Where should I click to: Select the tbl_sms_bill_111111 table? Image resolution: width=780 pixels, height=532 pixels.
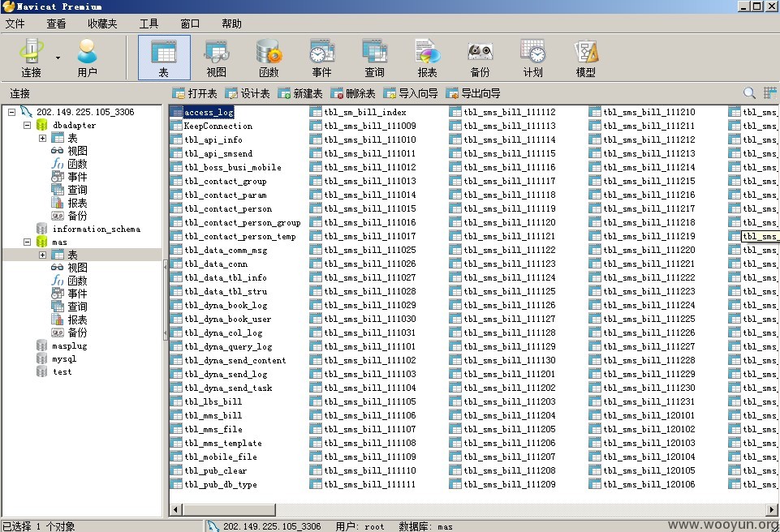(x=369, y=484)
